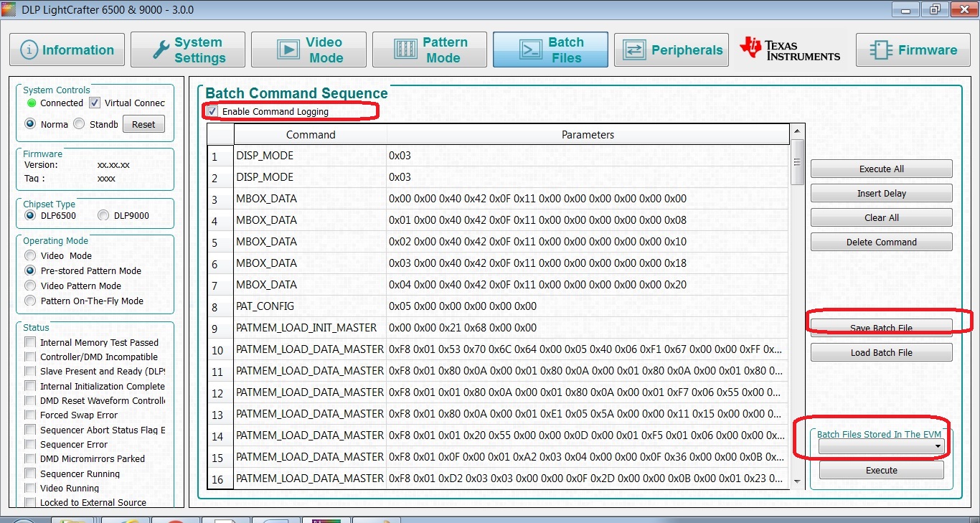Click the green Connected status indicator
The width and height of the screenshot is (980, 523).
click(x=32, y=103)
